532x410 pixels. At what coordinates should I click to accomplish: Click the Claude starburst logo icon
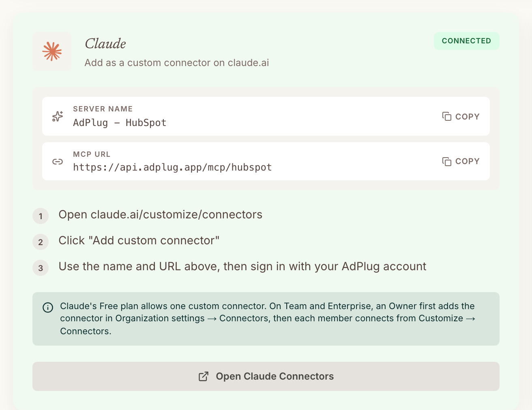coord(52,51)
